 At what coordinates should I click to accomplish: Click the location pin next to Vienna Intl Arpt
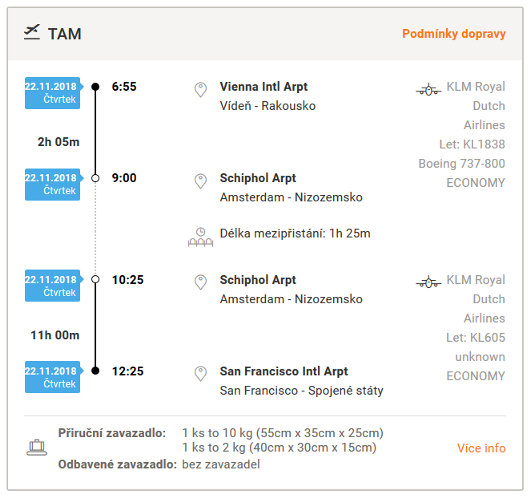pos(200,90)
